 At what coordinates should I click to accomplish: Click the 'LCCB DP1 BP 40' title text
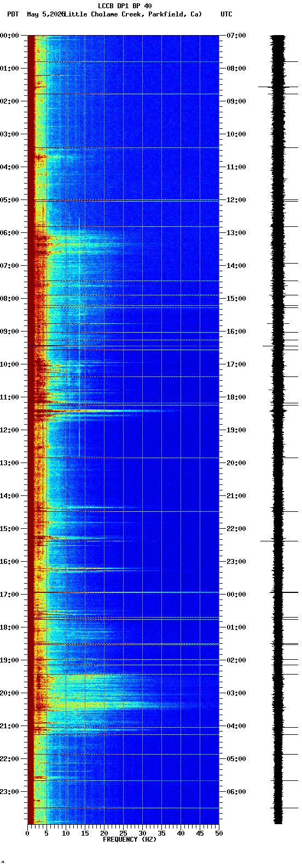(125, 6)
